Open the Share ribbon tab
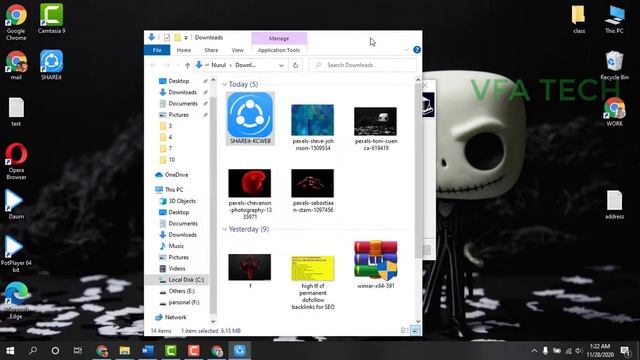This screenshot has width=640, height=360. point(211,50)
